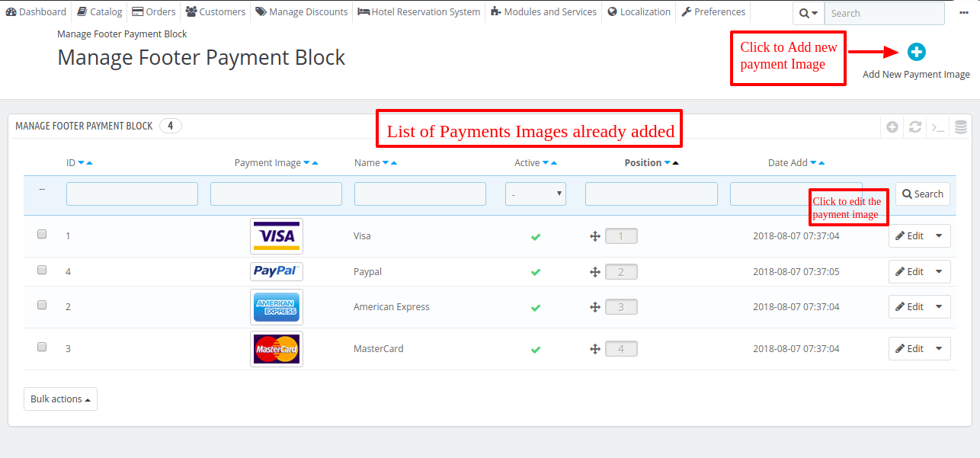Open Modules and Services menu
Viewport: 980px width, 458px height.
coord(544,11)
